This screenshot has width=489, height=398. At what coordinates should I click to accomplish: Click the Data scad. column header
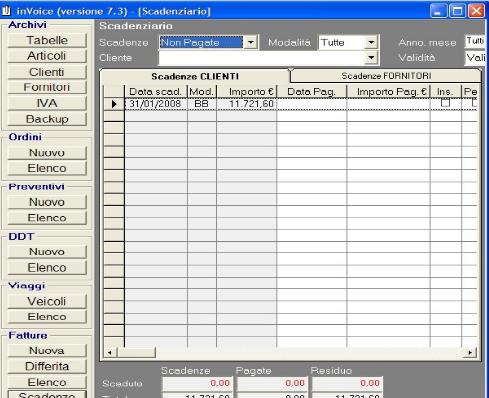(x=156, y=92)
